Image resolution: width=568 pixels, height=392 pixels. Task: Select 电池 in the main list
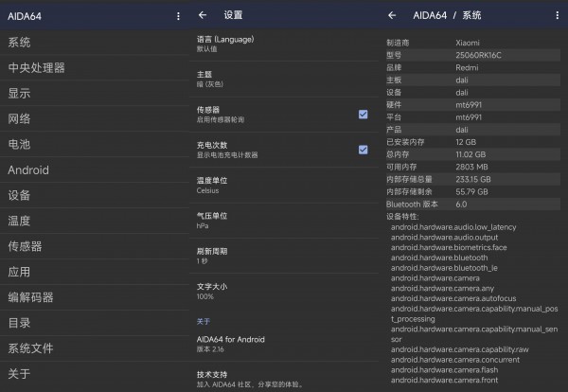click(x=95, y=144)
